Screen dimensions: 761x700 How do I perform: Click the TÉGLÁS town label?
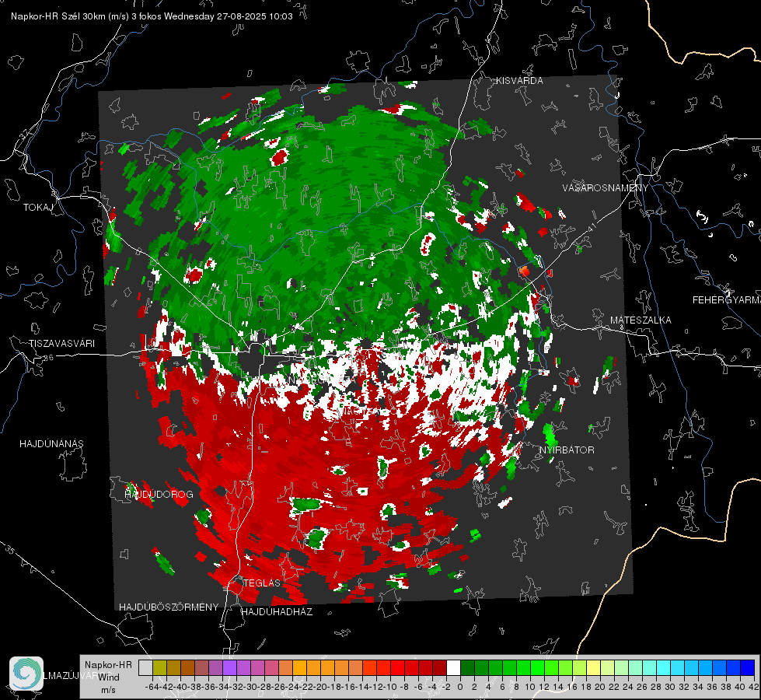(x=262, y=583)
